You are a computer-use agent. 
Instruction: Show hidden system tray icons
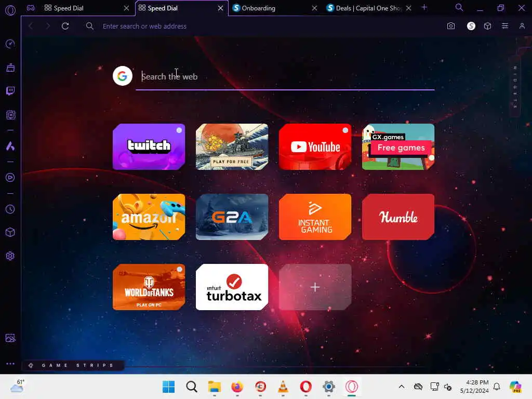[x=402, y=387]
